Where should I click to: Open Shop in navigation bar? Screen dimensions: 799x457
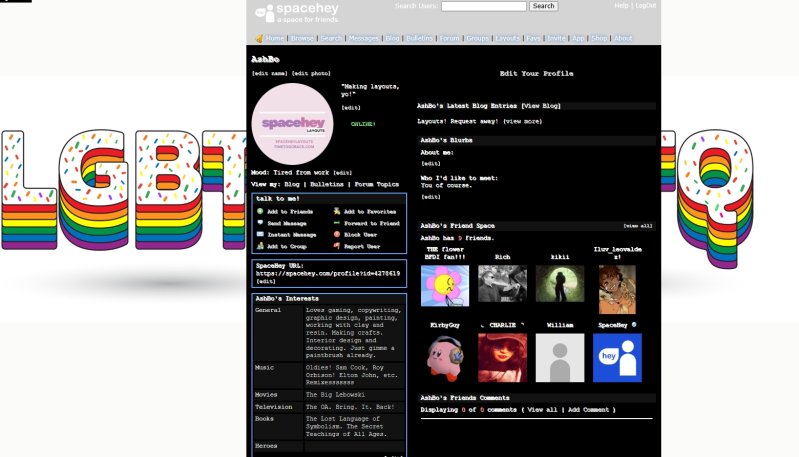pos(599,38)
